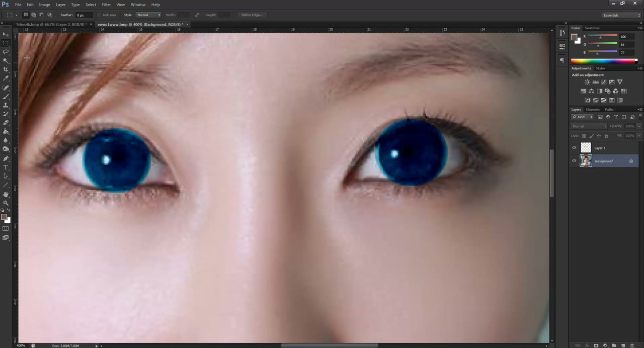Select the Eyedropper tool
This screenshot has height=348, width=644.
[6, 78]
